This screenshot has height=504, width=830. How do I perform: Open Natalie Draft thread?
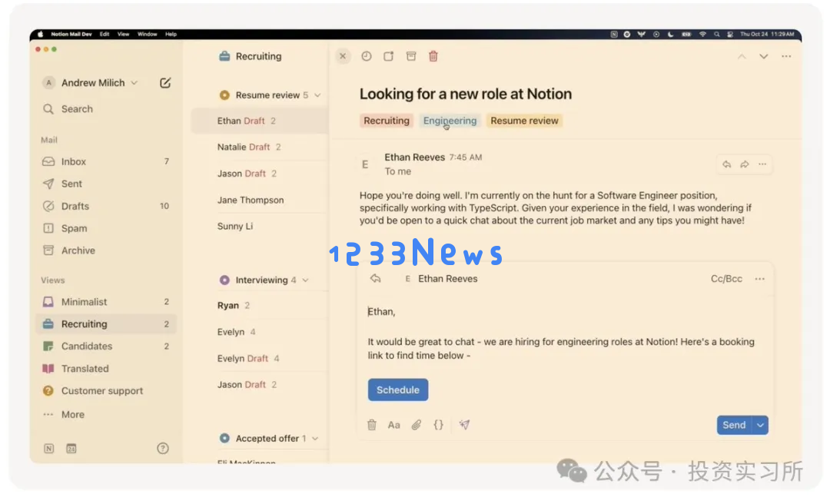260,148
